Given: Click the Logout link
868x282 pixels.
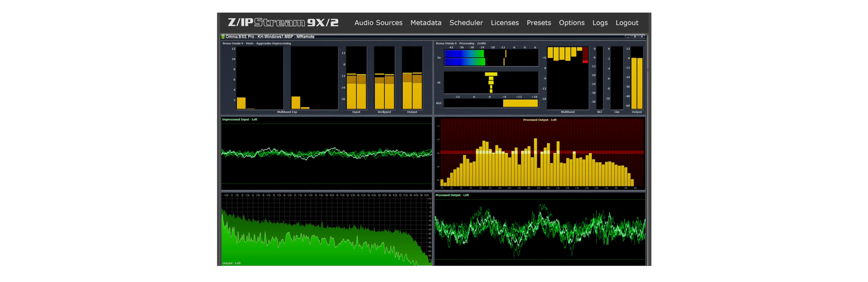Looking at the screenshot, I should pos(627,23).
